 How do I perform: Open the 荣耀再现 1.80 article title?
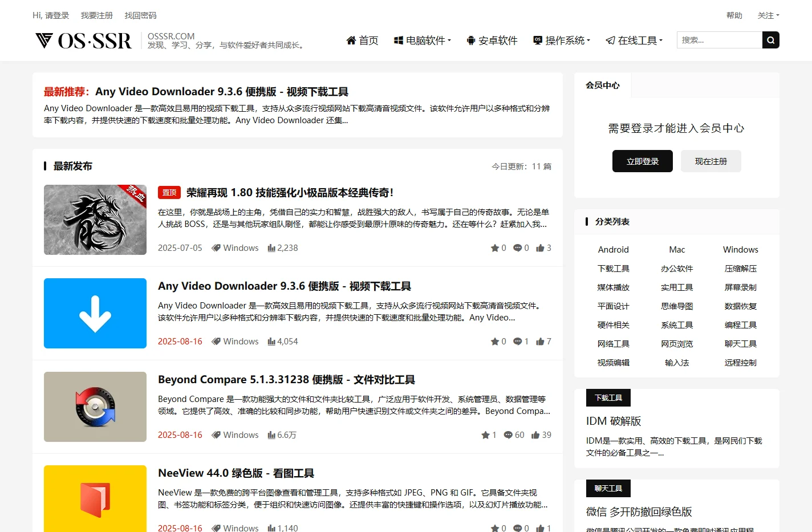[290, 193]
